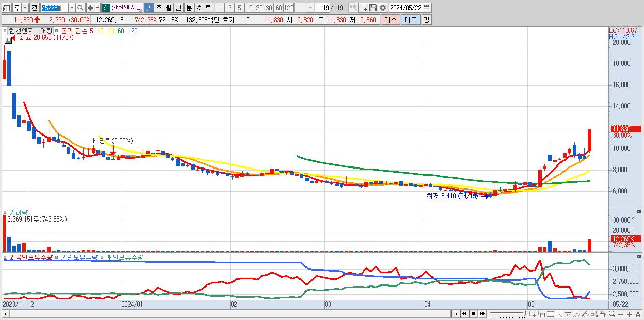
Task: Open the chart settings gear icon
Action: click(382, 8)
